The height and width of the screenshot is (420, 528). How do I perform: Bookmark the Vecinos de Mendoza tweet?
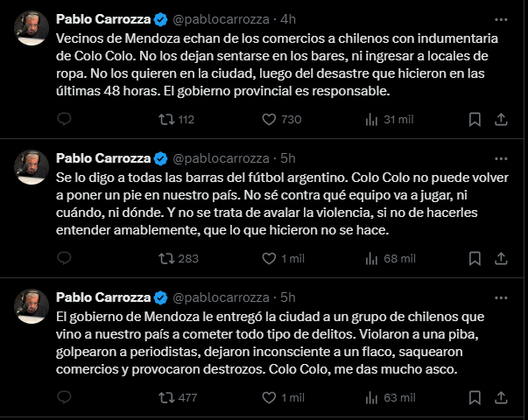pyautogui.click(x=475, y=120)
